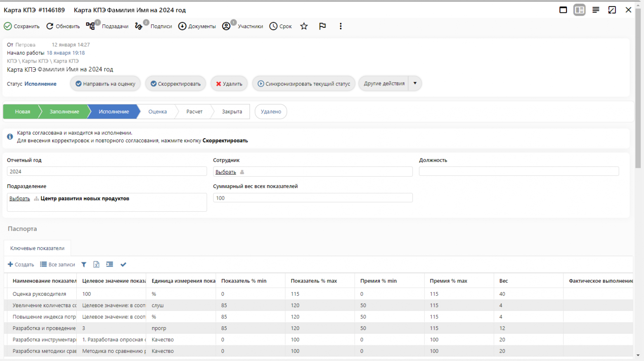Click КПЭ breadcrumb path
Viewport: 644px width, 361px height.
(43, 61)
